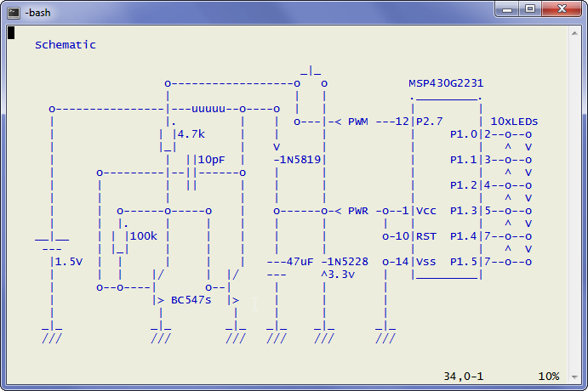588x391 pixels.
Task: Click the block cursor at top-left
Action: tap(11, 32)
